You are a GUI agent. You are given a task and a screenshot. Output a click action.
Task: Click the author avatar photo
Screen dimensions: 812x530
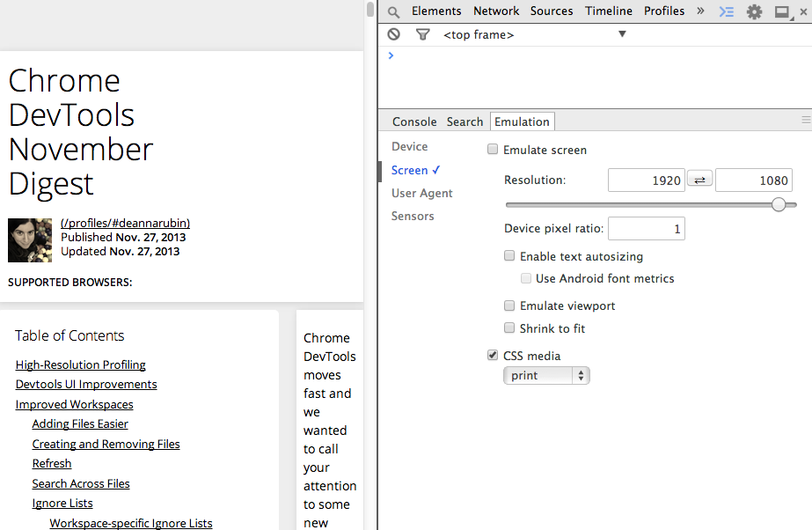coord(30,239)
